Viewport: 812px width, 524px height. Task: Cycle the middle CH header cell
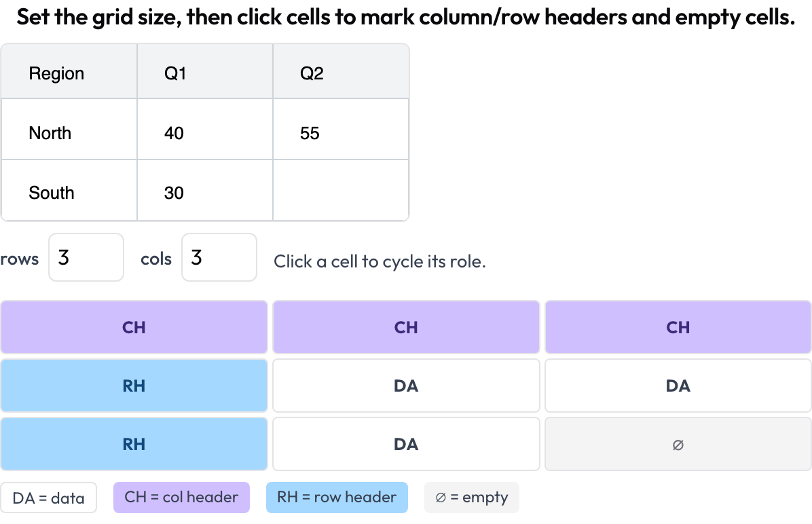[406, 327]
